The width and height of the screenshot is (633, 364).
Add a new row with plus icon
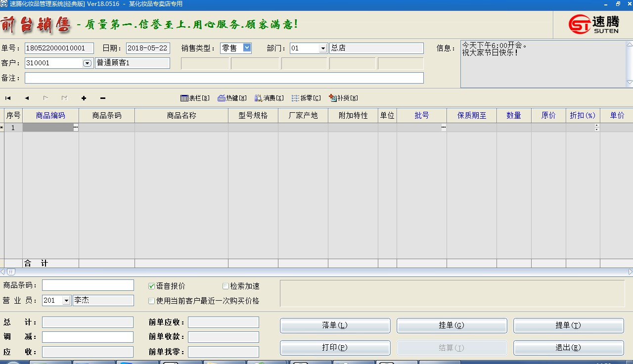(84, 98)
